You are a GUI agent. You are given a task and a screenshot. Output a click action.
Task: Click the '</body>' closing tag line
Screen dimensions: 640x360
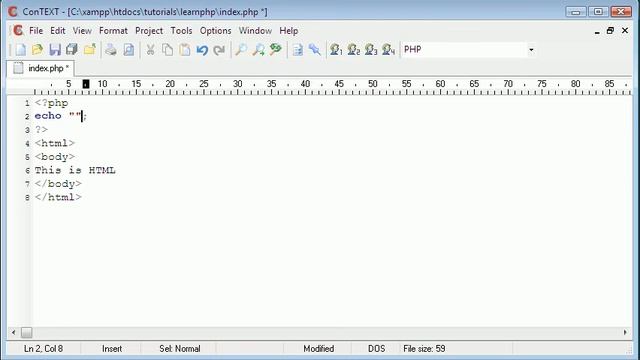pyautogui.click(x=58, y=184)
